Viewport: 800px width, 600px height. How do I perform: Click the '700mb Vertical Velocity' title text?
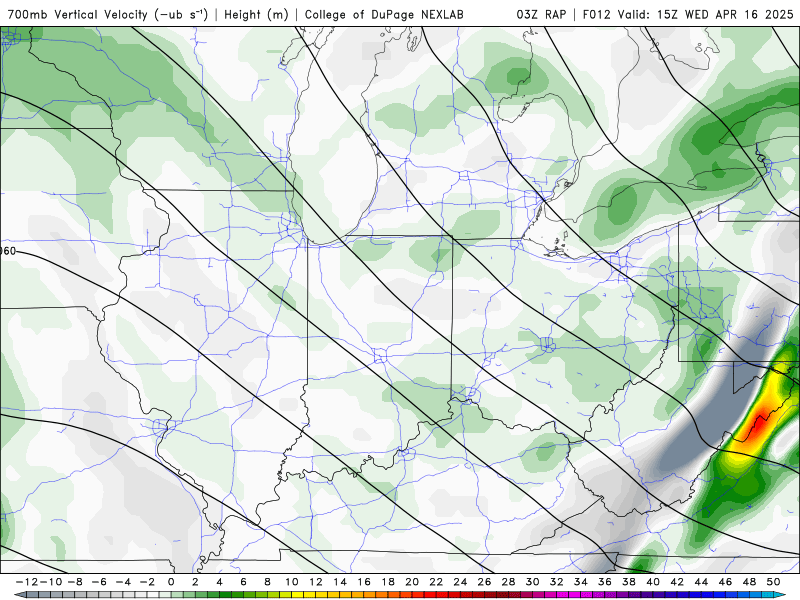pyautogui.click(x=79, y=14)
